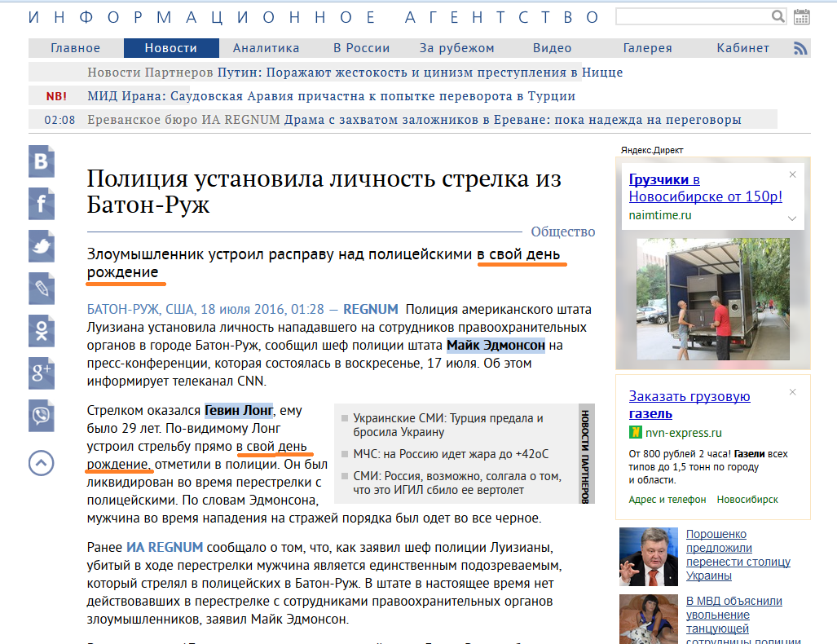Open the calendar archive icon
The height and width of the screenshot is (644, 837).
point(801,17)
